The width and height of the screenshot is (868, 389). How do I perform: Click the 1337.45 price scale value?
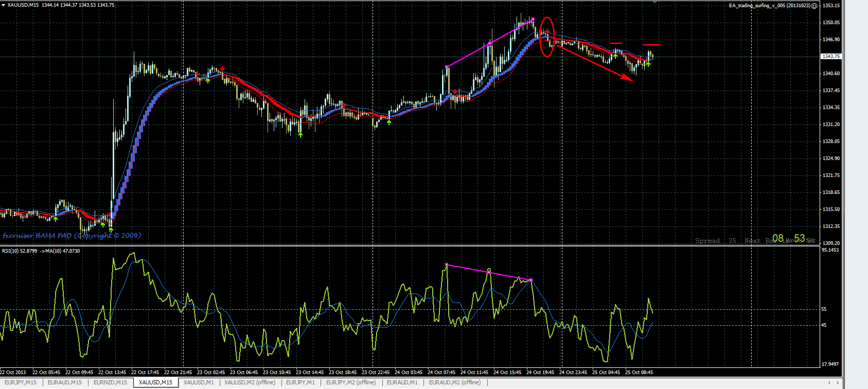tap(831, 91)
